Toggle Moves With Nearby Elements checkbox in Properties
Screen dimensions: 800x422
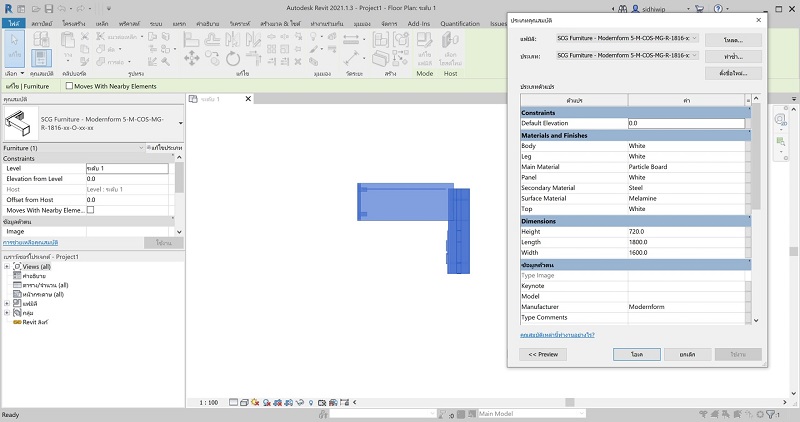(90, 210)
